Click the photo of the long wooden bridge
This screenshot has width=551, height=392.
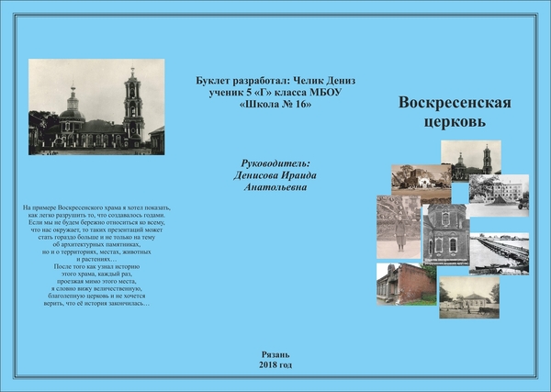click(500, 252)
